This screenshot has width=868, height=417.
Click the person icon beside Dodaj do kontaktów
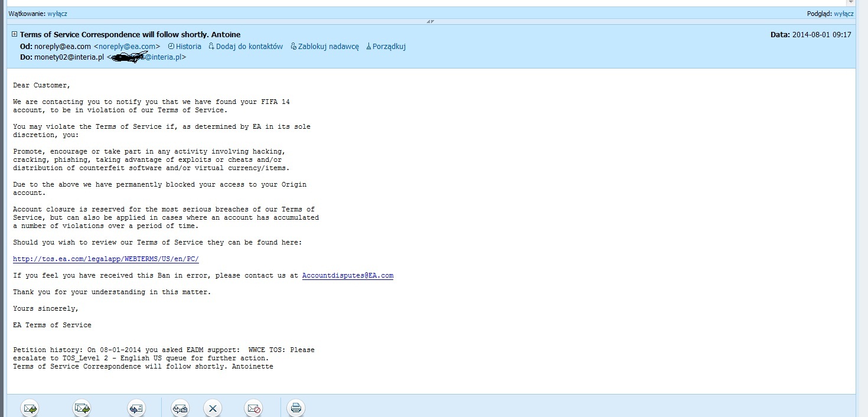[211, 47]
